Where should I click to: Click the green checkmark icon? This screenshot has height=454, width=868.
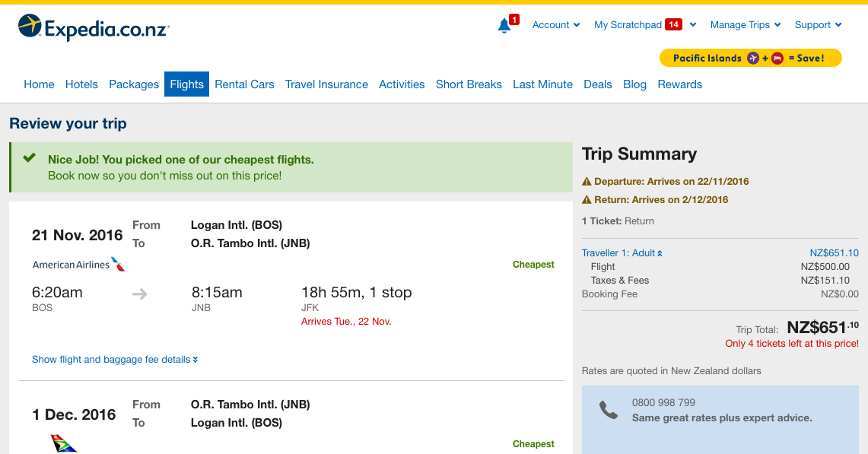30,158
